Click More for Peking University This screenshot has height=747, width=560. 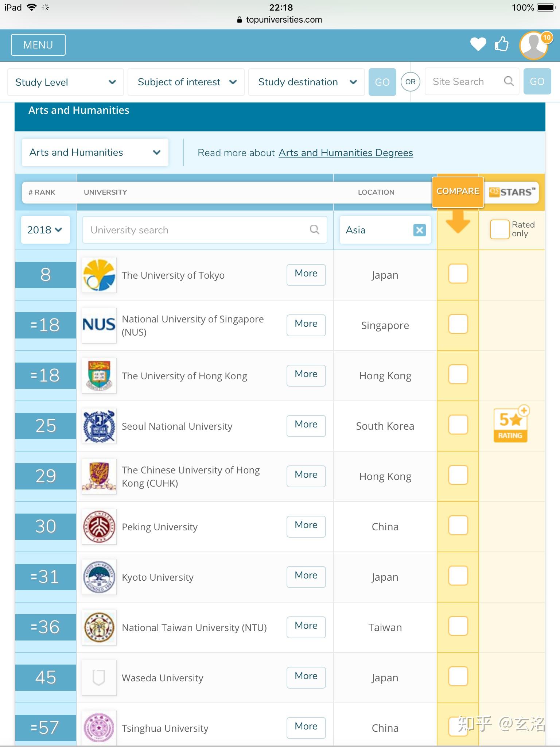click(306, 526)
